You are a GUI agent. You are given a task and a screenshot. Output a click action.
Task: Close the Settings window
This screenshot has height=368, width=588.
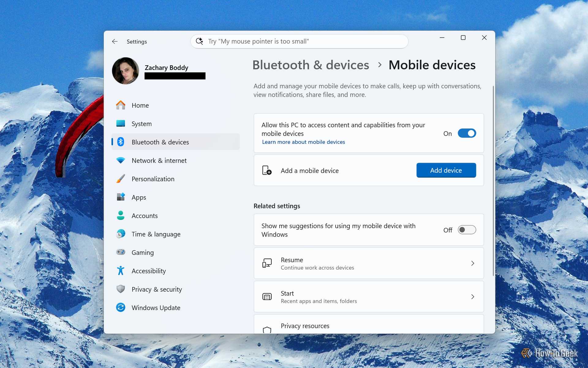click(x=484, y=38)
